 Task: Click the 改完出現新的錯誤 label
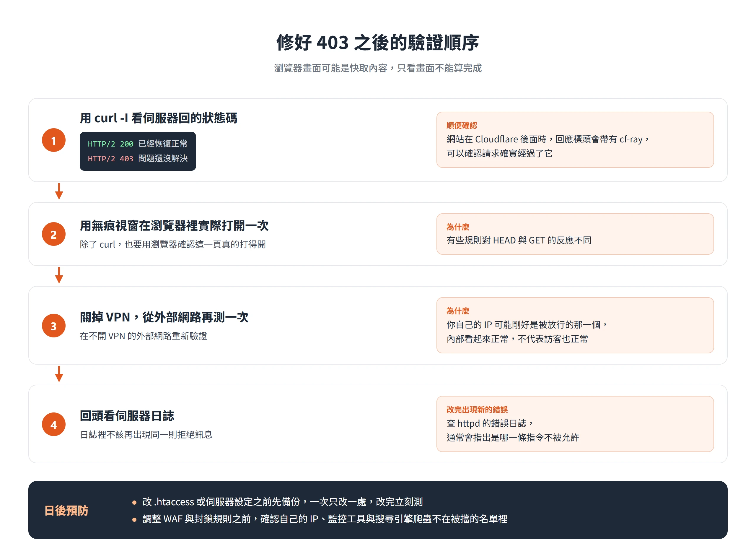point(477,409)
